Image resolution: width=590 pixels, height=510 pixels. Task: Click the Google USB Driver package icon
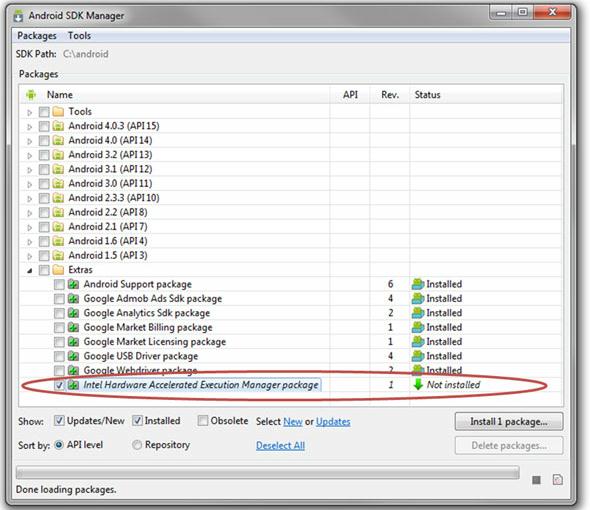click(73, 356)
